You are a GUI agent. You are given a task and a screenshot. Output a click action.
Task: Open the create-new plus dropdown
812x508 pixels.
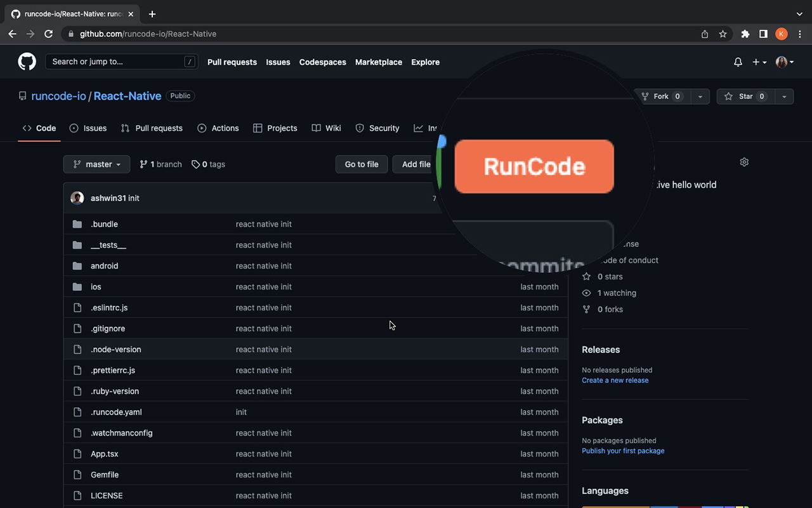(x=759, y=62)
